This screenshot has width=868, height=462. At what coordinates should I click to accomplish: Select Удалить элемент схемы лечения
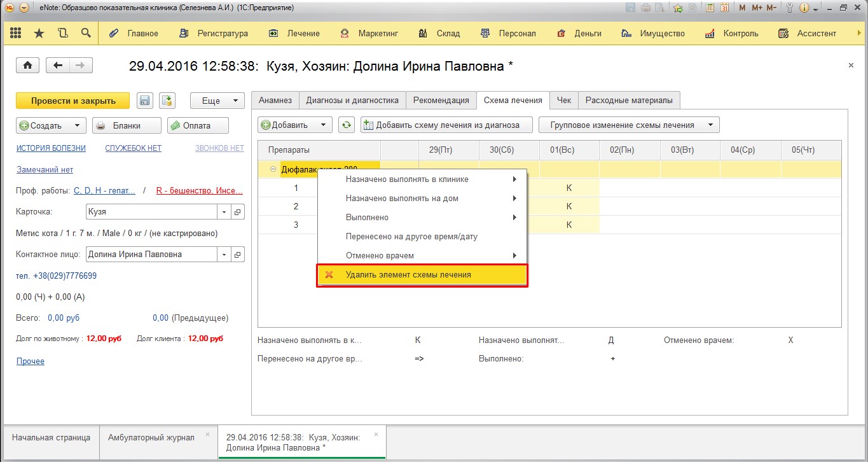point(422,275)
